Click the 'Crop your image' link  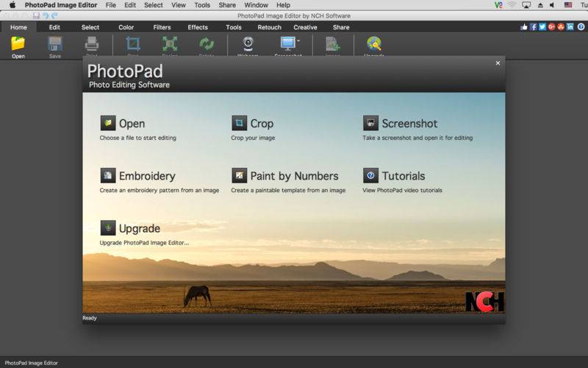coord(253,138)
